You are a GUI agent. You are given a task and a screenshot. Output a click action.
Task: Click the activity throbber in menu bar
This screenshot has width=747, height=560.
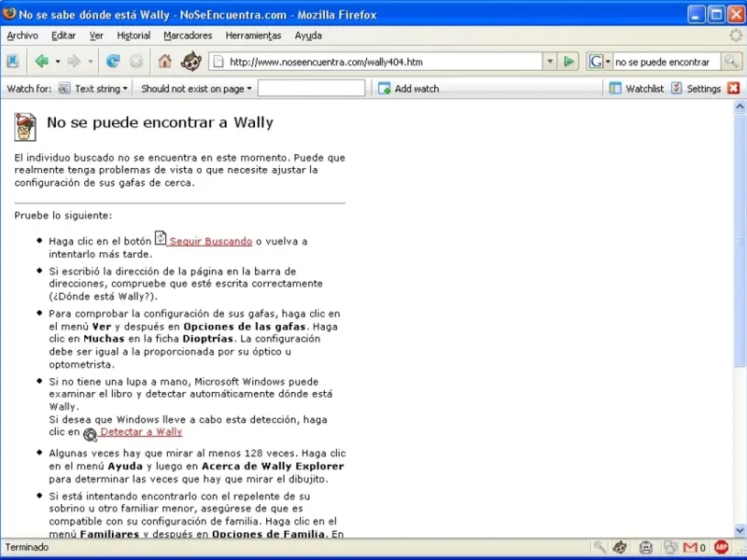[x=736, y=35]
